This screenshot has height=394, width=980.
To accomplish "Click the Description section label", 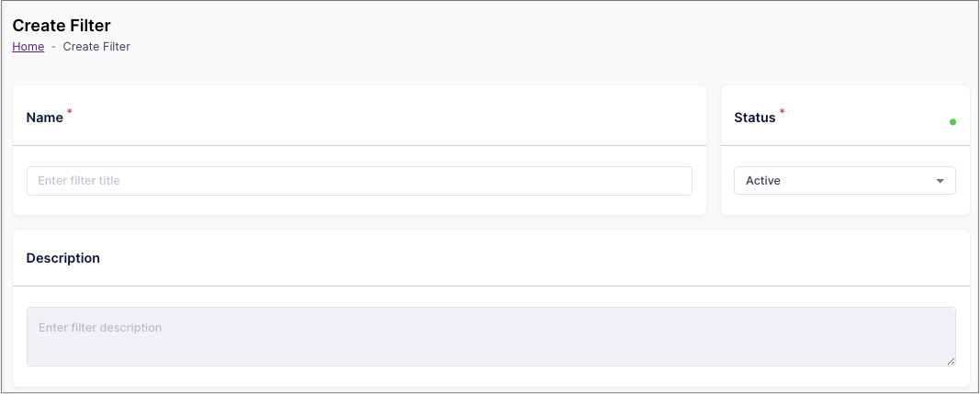I will 63,258.
